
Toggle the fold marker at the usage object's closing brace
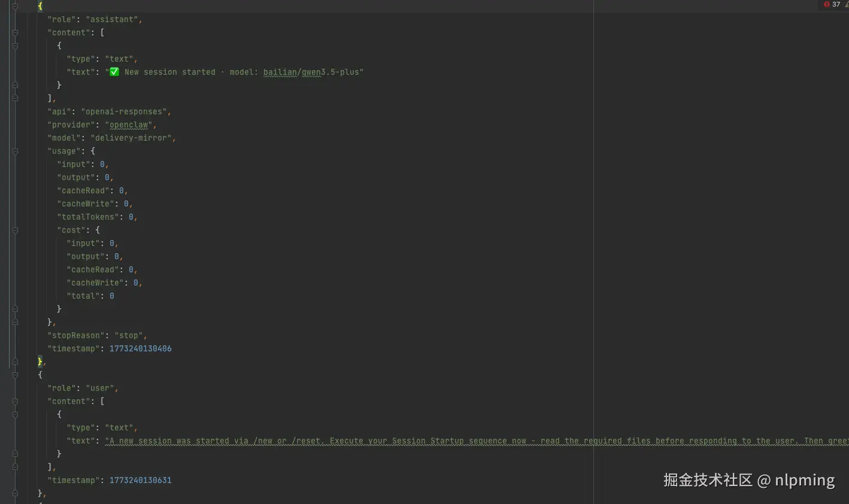click(x=16, y=323)
